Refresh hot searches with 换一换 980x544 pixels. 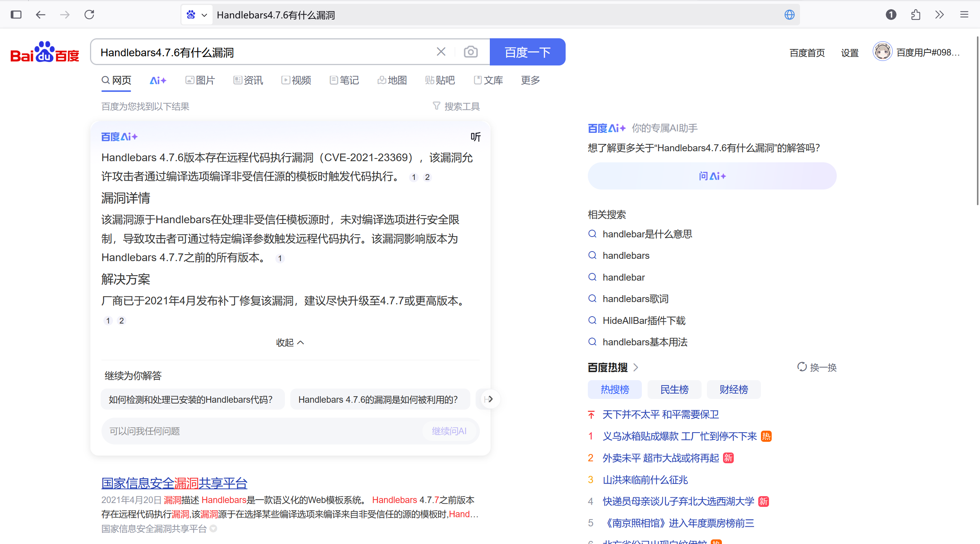tap(817, 368)
